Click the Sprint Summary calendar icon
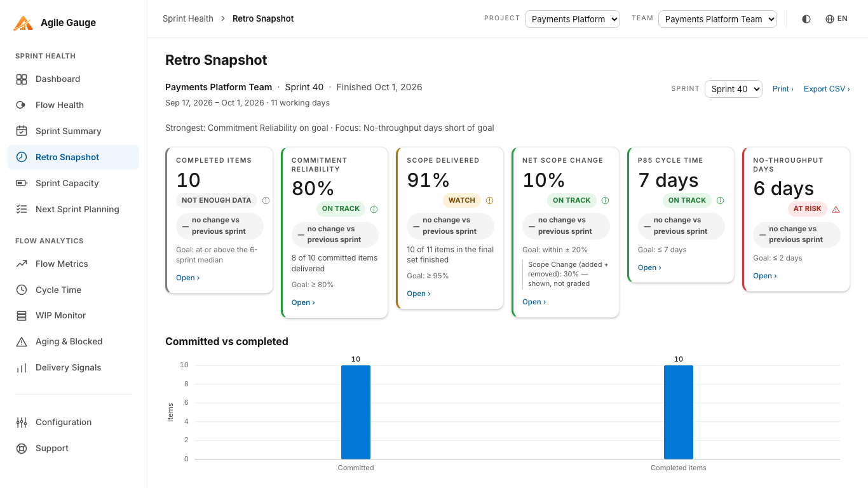The height and width of the screenshot is (488, 868). [x=22, y=132]
